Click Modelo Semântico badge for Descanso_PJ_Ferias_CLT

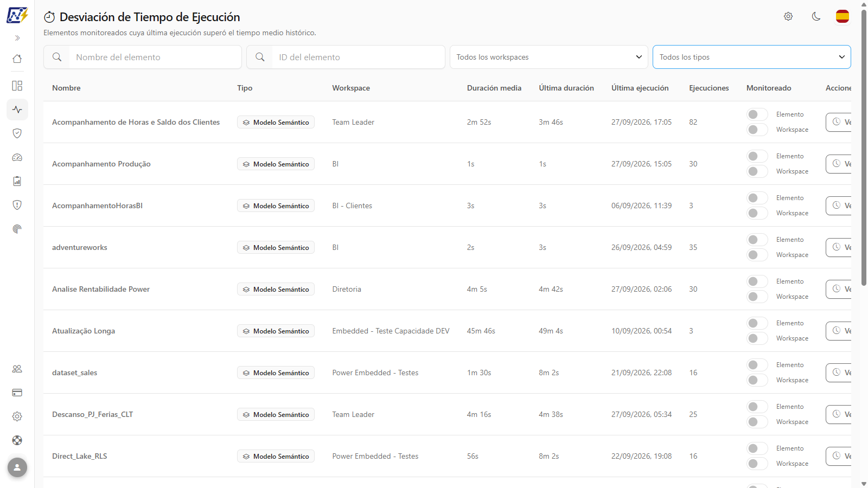[x=276, y=414]
